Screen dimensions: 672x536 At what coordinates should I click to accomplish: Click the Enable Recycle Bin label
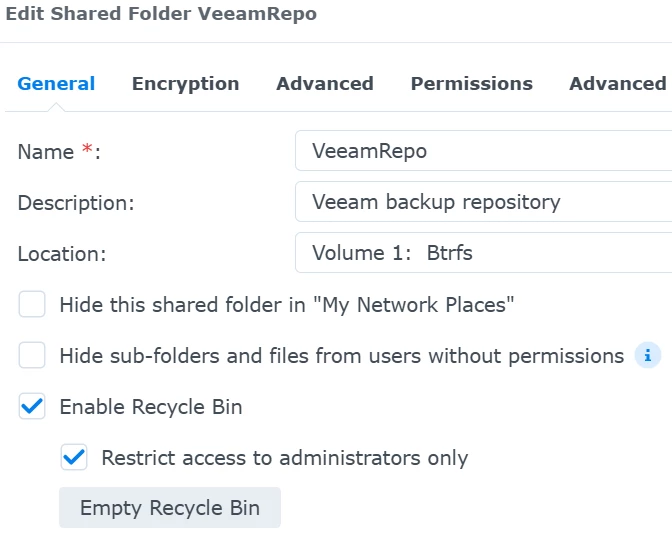(151, 406)
